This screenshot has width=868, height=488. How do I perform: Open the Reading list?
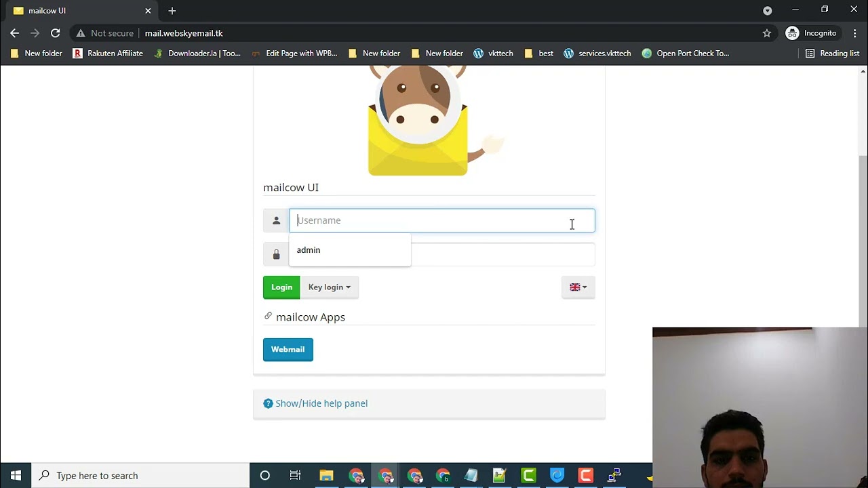click(832, 53)
